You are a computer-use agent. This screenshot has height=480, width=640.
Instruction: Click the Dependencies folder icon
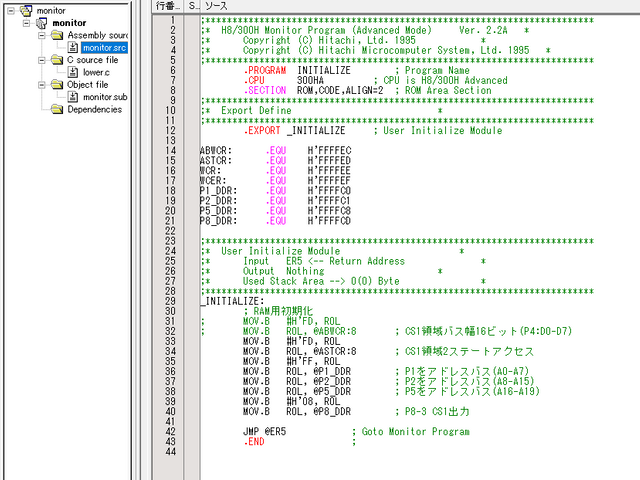(x=57, y=110)
